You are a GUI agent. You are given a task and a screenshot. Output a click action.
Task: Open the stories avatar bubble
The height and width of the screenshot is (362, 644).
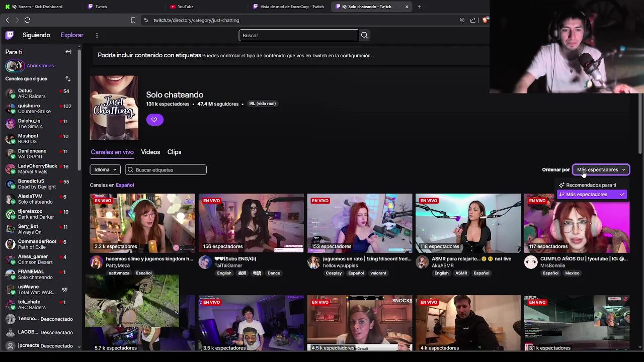tap(15, 66)
